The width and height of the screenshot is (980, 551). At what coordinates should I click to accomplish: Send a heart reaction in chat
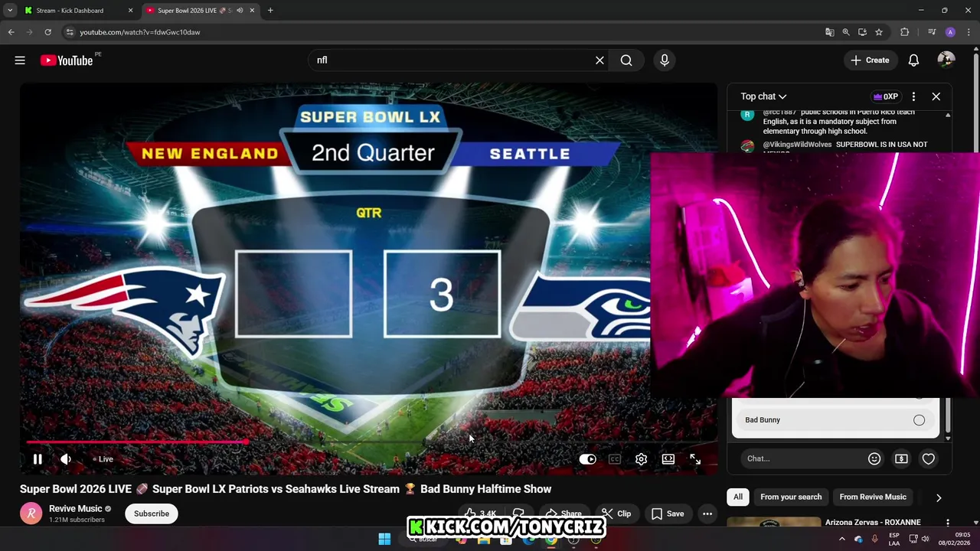point(928,458)
